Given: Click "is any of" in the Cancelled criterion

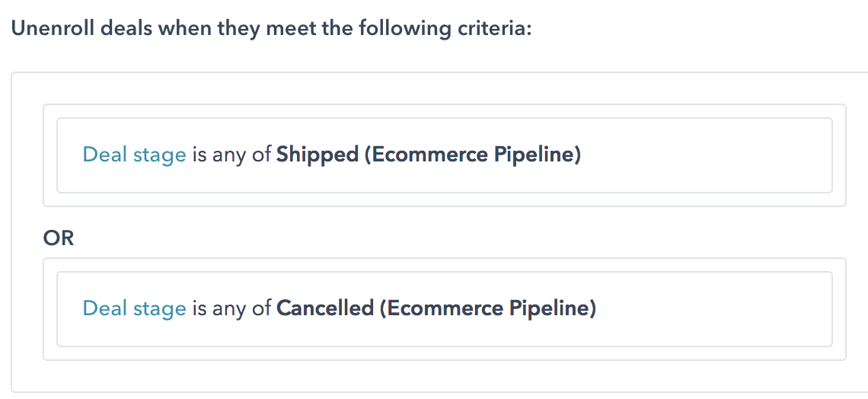Looking at the screenshot, I should pos(231,308).
